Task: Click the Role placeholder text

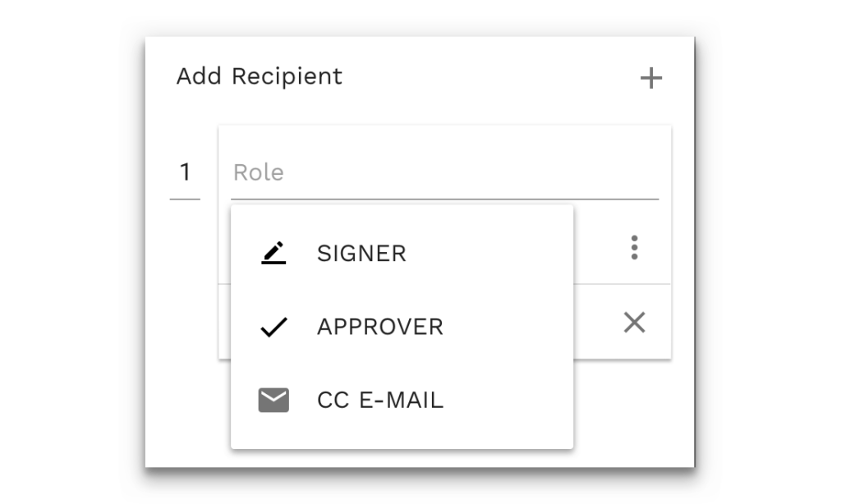Action: pos(259,173)
